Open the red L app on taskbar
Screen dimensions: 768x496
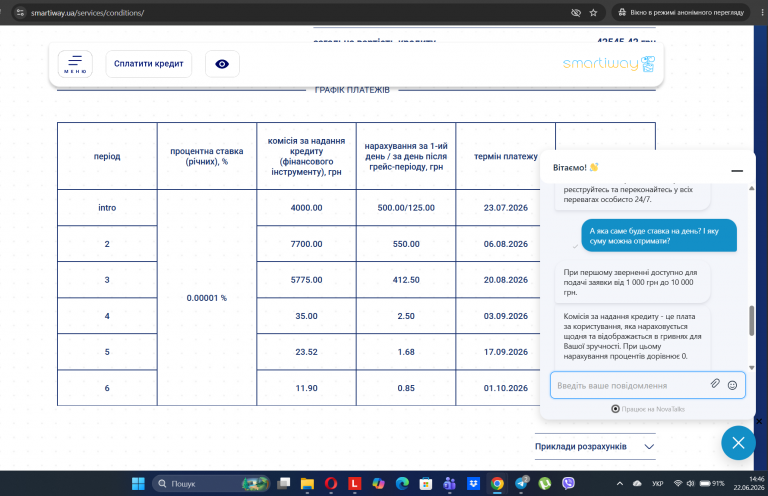(354, 484)
